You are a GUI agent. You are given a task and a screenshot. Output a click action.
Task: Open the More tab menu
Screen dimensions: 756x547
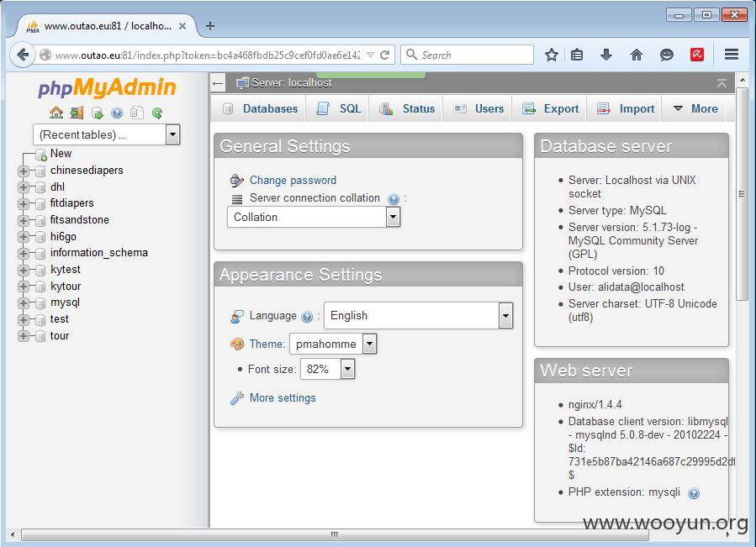pos(695,109)
